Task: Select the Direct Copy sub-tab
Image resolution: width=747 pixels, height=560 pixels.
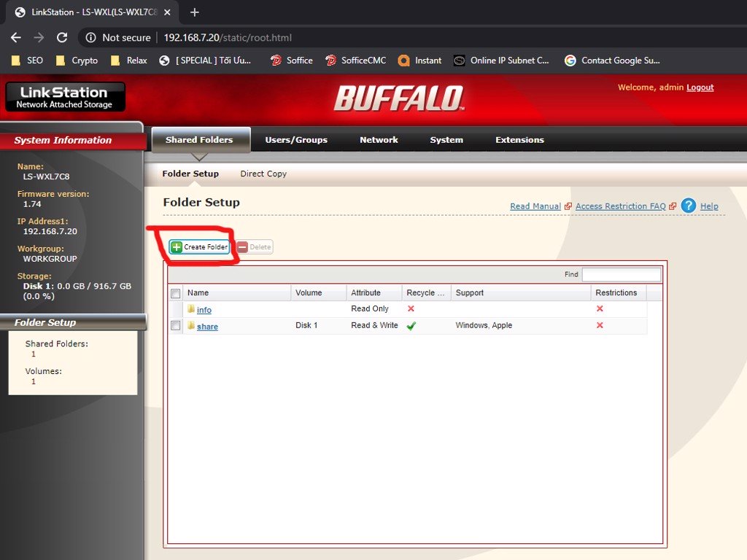Action: (x=263, y=174)
